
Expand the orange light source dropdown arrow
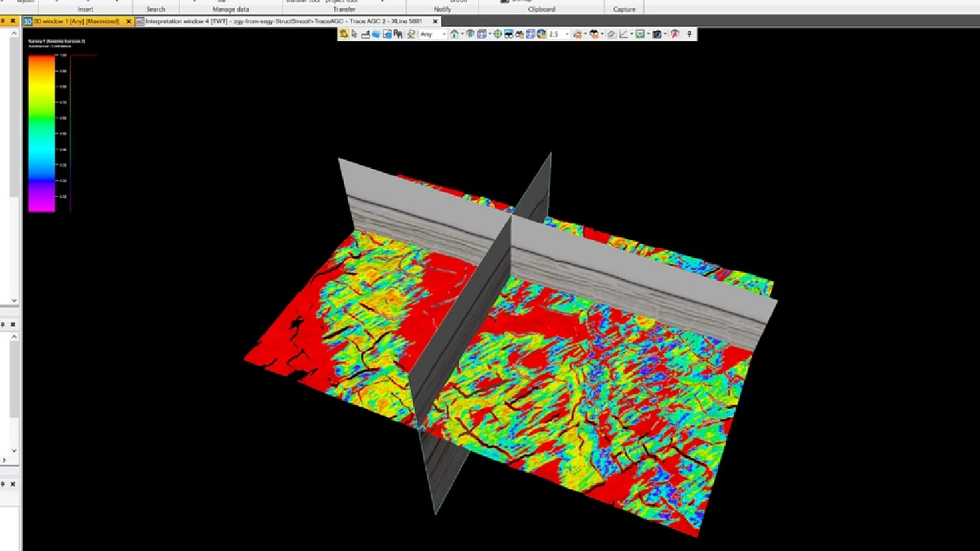click(585, 34)
